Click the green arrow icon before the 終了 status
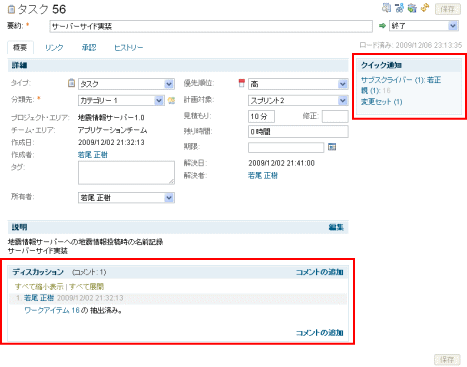 [x=382, y=26]
